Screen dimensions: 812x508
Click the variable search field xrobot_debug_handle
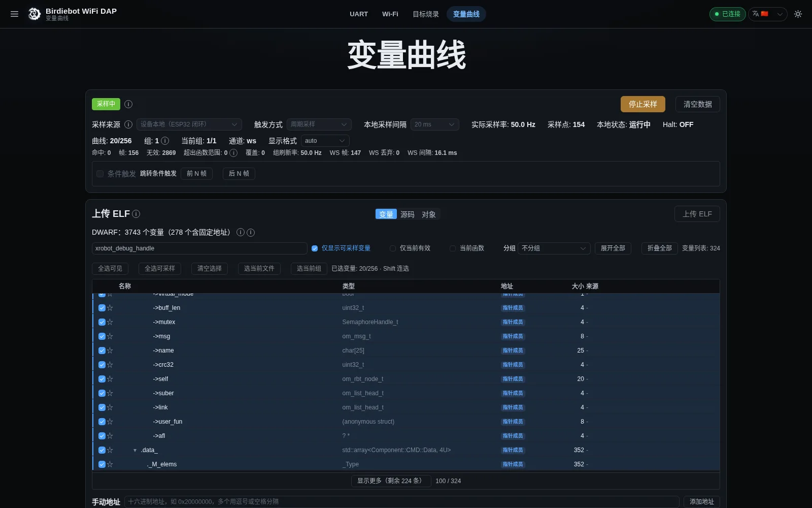(199, 248)
